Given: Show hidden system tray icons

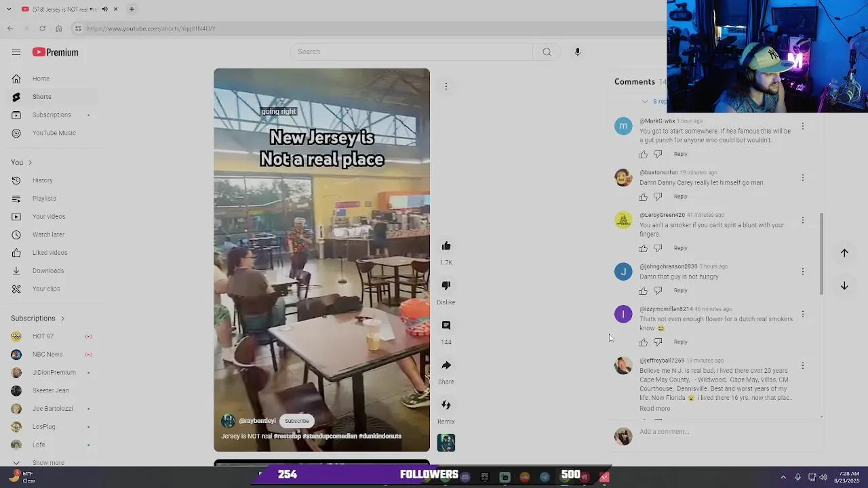Looking at the screenshot, I should (x=783, y=477).
